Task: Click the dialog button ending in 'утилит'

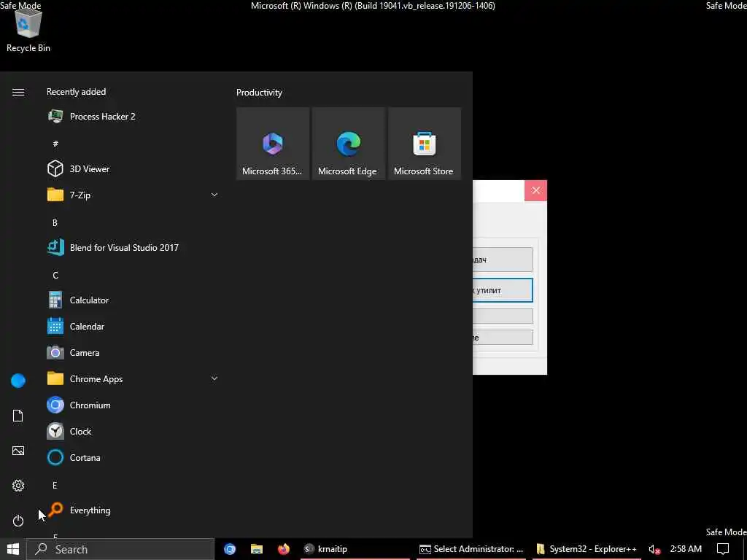Action: coord(503,290)
